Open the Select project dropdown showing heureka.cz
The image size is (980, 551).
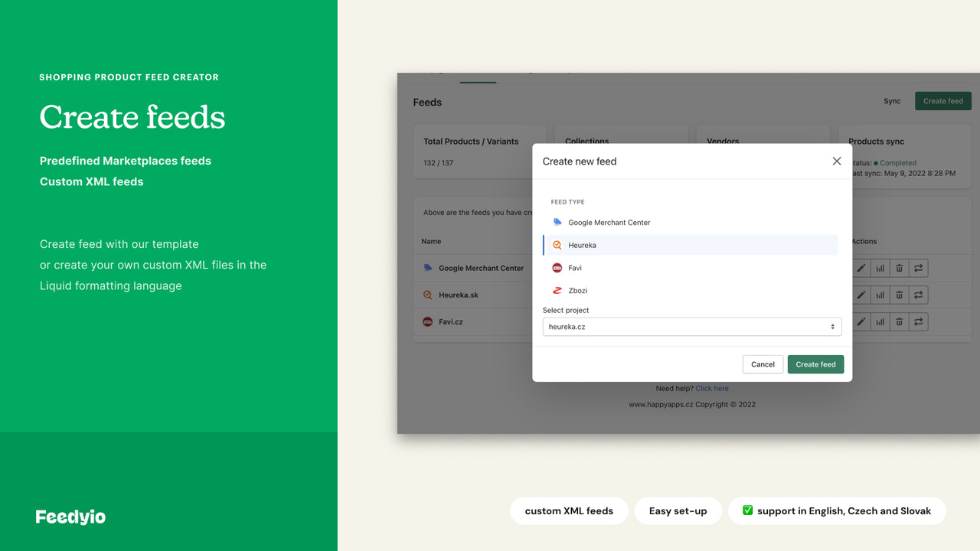pyautogui.click(x=689, y=326)
